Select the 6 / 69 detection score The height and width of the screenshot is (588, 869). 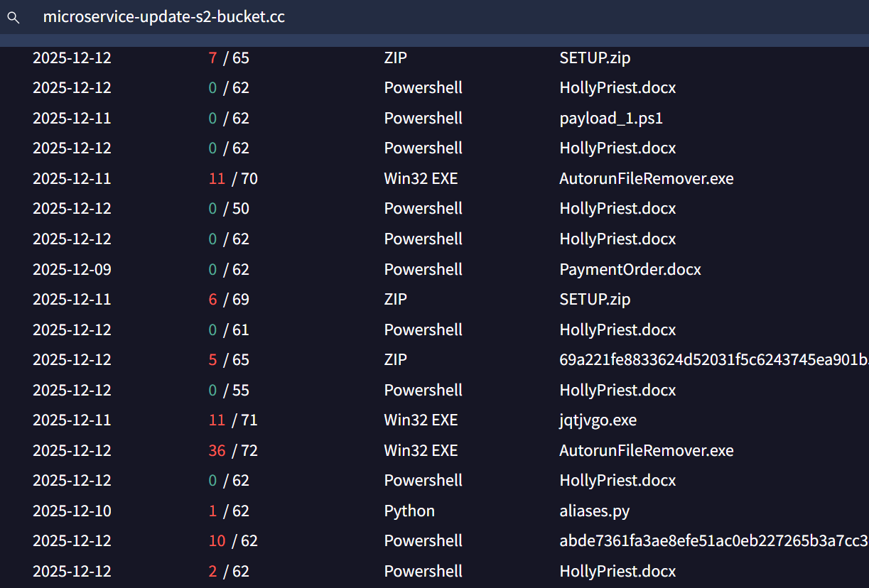(x=229, y=299)
